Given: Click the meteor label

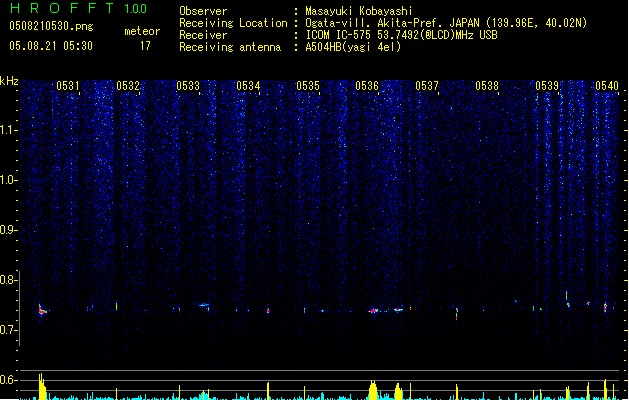Looking at the screenshot, I should pos(142,31).
